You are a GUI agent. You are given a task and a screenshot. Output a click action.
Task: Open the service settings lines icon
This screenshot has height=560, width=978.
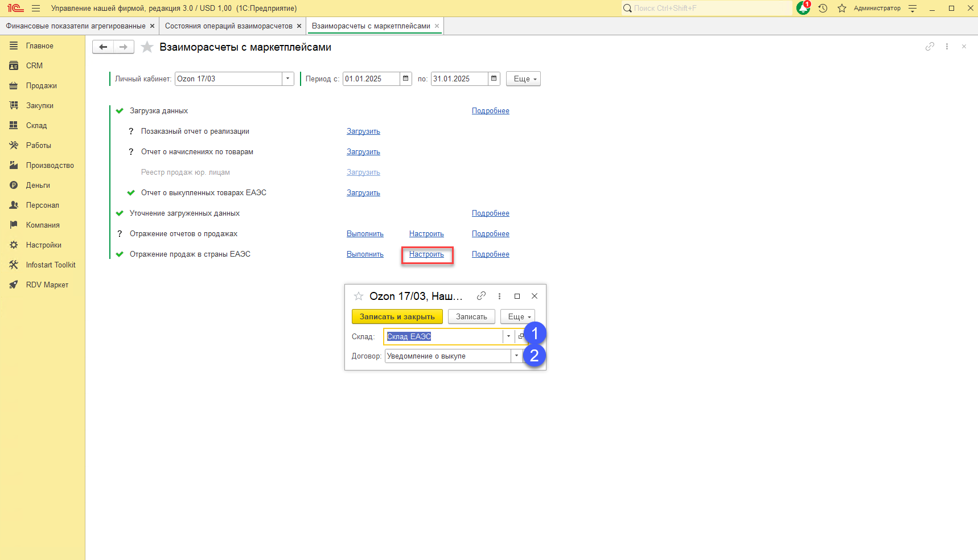pyautogui.click(x=913, y=9)
